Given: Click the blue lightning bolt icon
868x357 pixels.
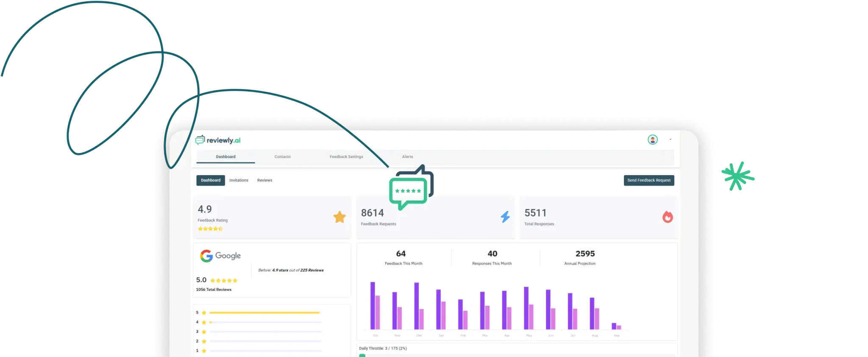Looking at the screenshot, I should pos(505,217).
